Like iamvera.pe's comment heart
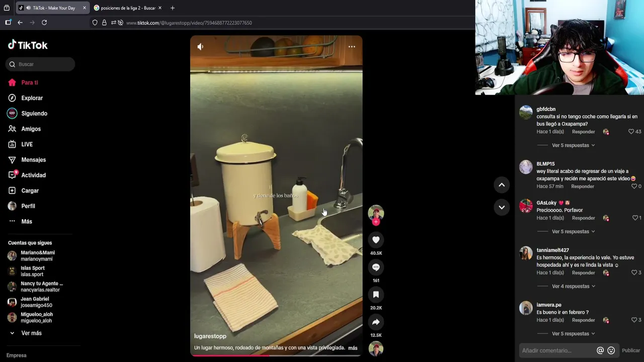The width and height of the screenshot is (644, 362). click(634, 320)
